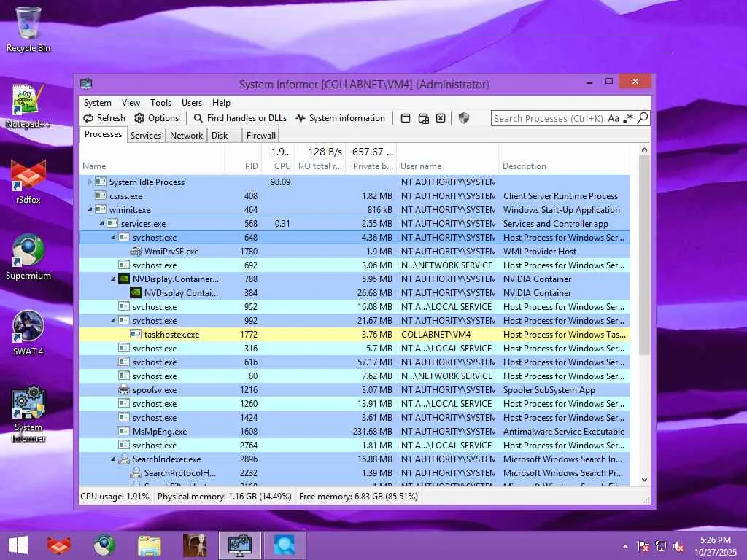747x560 pixels.
Task: Sort by the Description column header
Action: [x=564, y=166]
